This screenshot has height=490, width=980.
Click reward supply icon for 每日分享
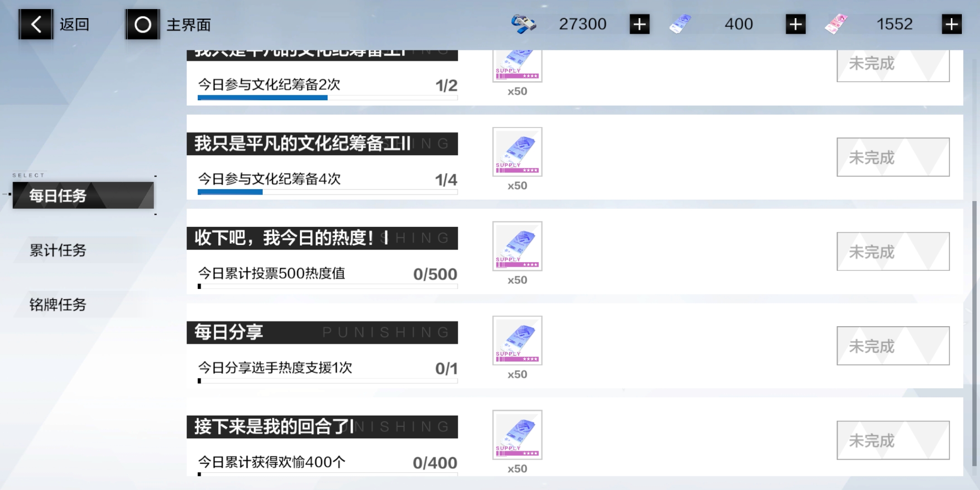[x=517, y=341]
